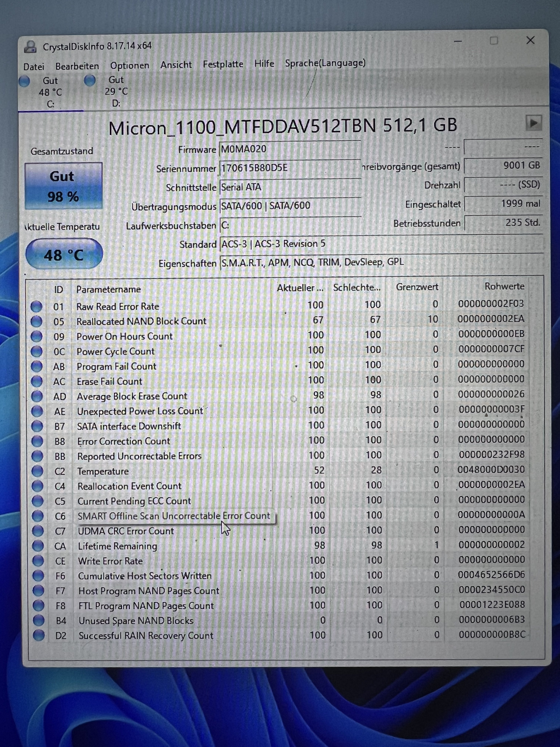
Task: Click the Parametername column header
Action: tap(108, 289)
